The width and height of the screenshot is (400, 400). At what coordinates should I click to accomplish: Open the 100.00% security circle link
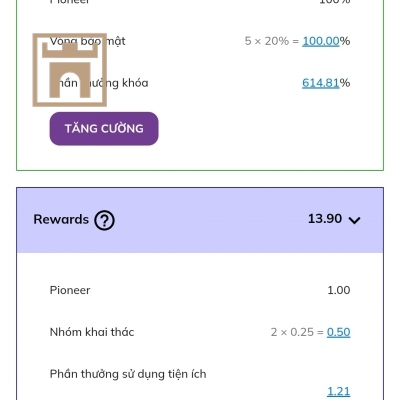point(321,41)
